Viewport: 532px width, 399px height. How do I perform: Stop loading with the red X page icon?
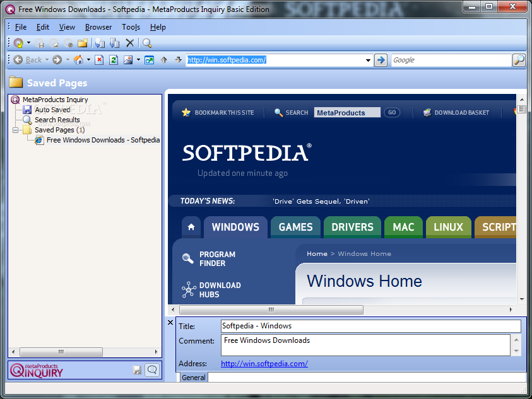point(99,60)
